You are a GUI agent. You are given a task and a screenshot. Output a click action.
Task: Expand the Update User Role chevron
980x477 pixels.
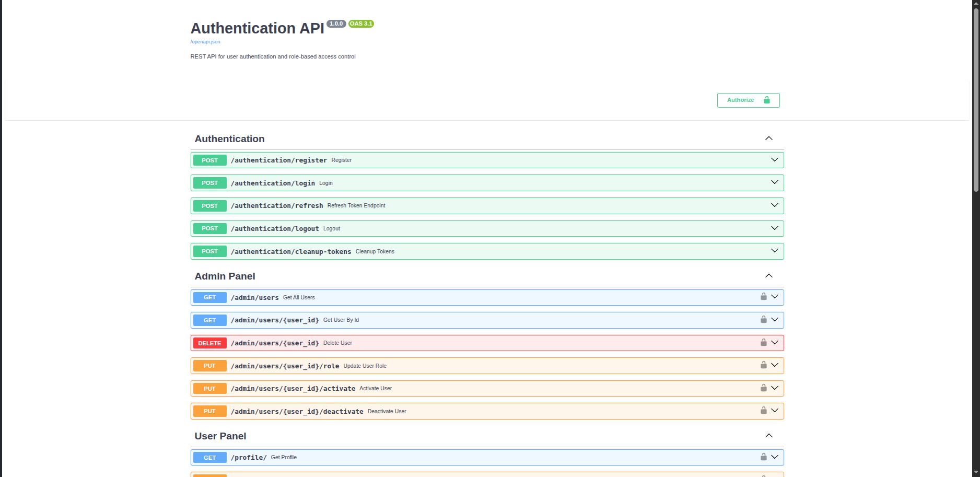(774, 365)
